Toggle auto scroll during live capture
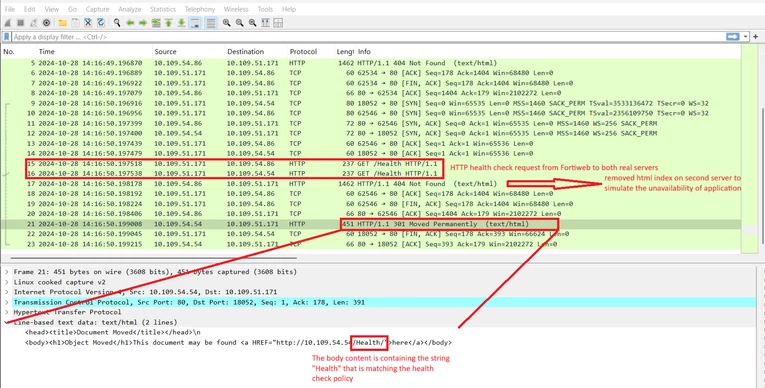The image size is (765, 388). [195, 22]
